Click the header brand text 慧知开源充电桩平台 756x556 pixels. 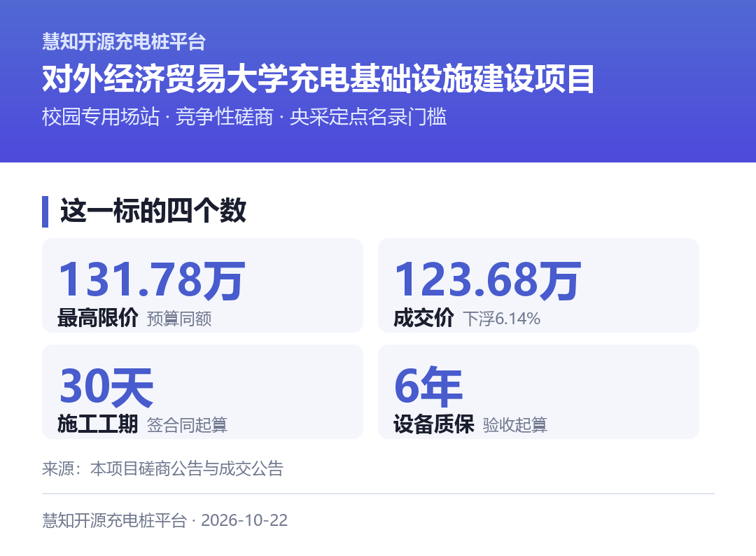[x=124, y=41]
